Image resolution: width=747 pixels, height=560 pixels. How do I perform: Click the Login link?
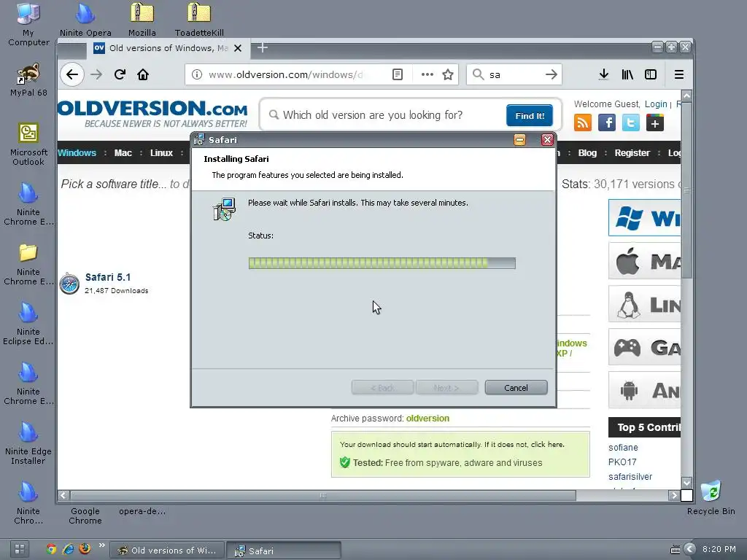point(656,104)
